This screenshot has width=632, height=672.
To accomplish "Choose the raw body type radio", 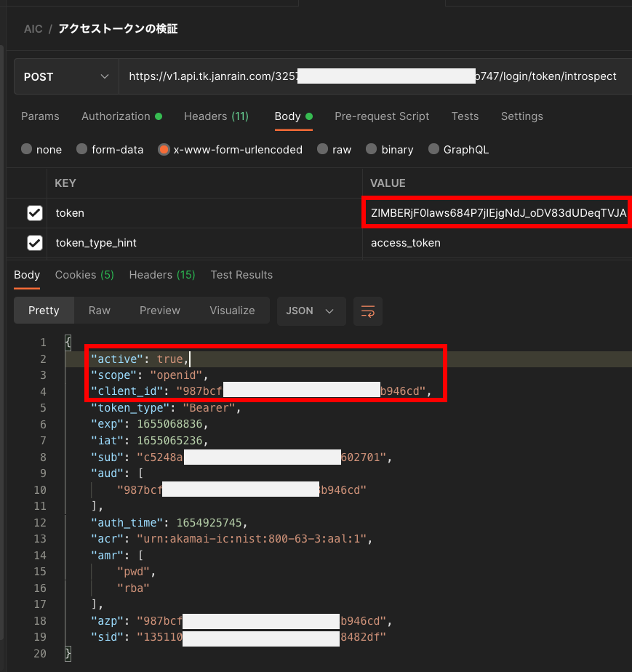I will [x=323, y=149].
